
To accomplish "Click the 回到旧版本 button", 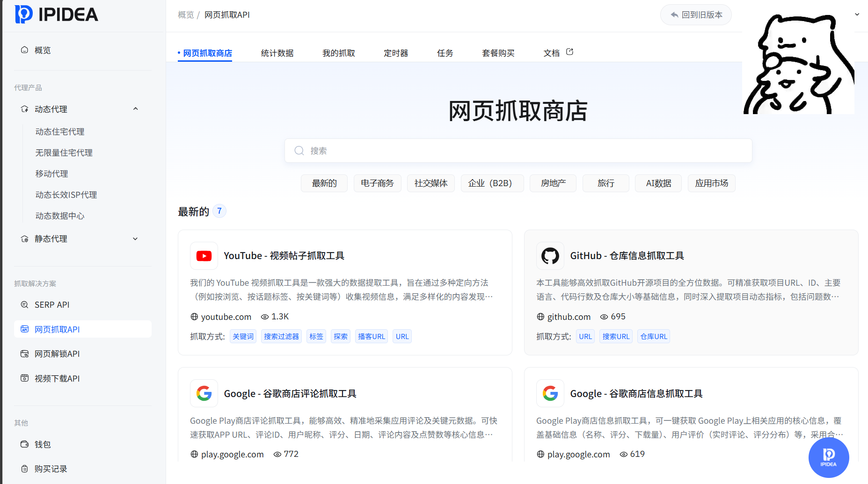I will point(696,14).
